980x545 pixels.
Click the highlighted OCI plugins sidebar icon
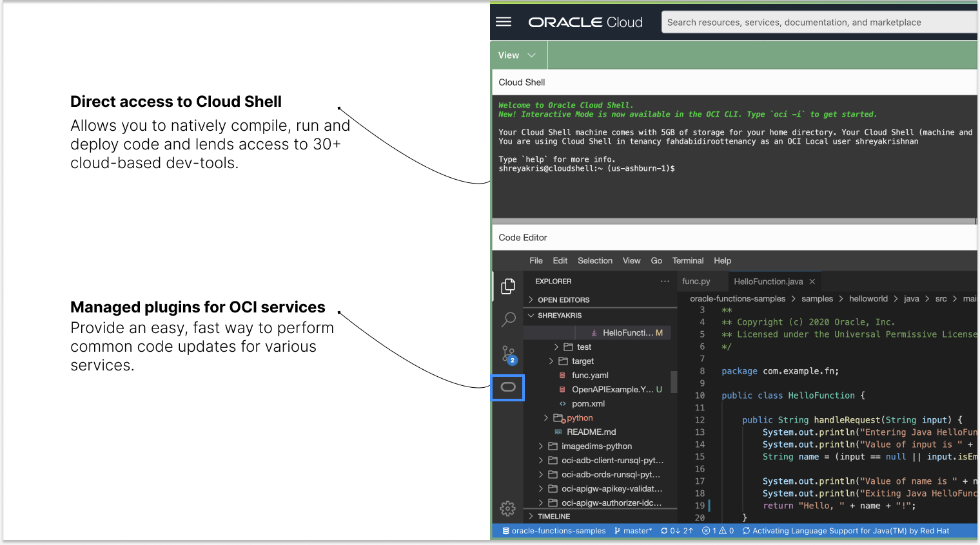[507, 387]
